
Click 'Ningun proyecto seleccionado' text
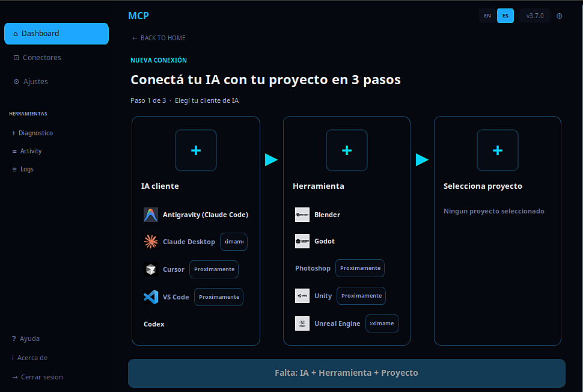tap(494, 211)
